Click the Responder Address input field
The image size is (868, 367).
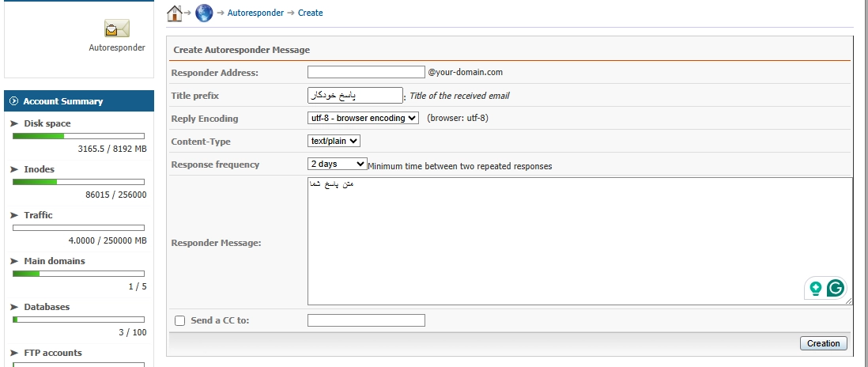[x=367, y=72]
